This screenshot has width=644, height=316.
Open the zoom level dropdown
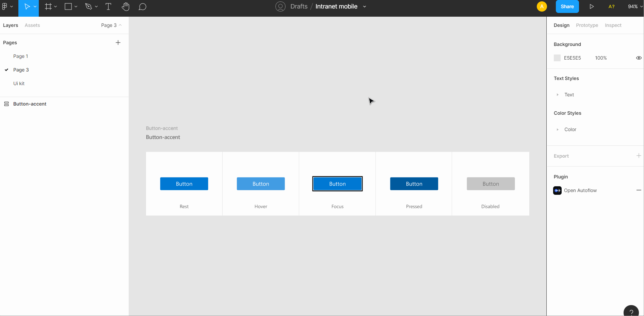(634, 6)
